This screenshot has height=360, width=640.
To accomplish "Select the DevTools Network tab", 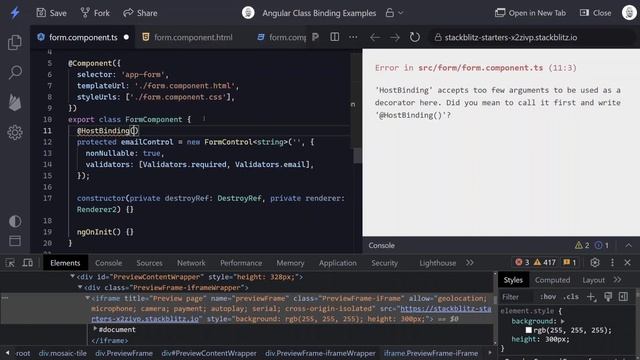I will click(x=191, y=263).
